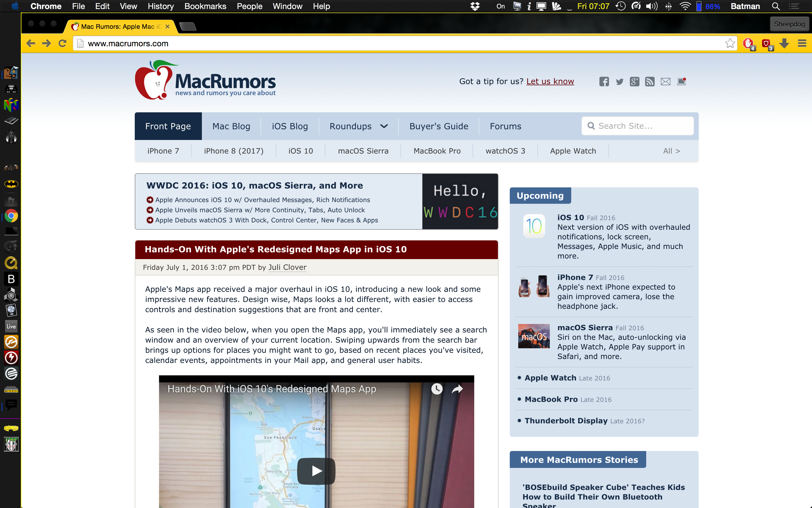Screen dimensions: 812x508
Task: Open MacRumors Google Plus icon
Action: (634, 82)
